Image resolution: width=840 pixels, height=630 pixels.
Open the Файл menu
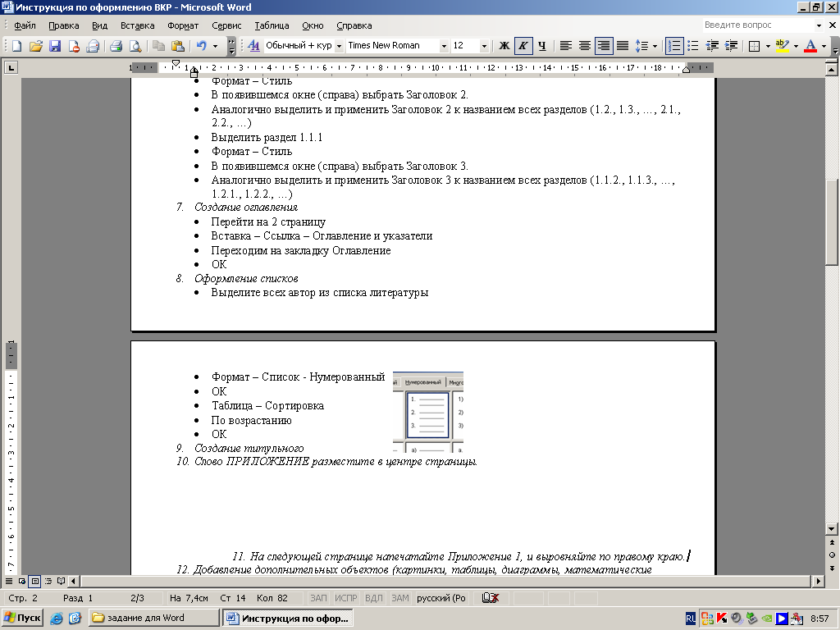pyautogui.click(x=25, y=25)
